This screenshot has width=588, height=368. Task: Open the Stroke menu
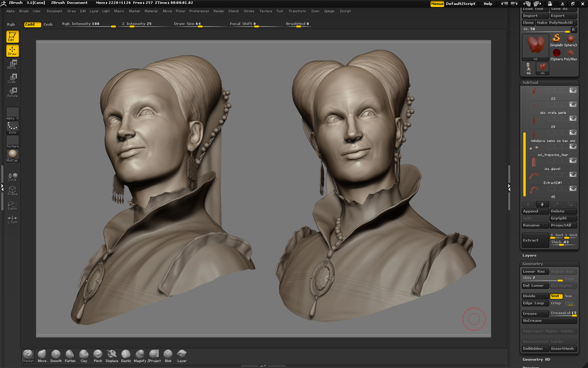(249, 11)
